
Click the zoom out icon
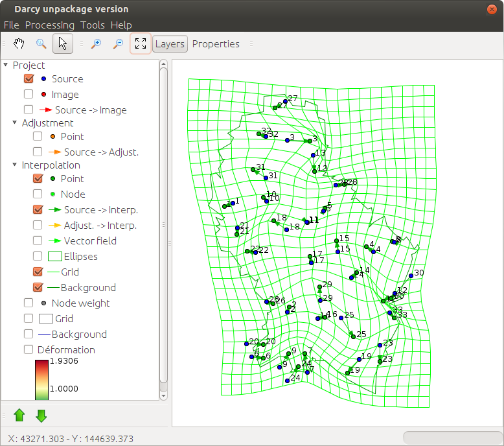(x=118, y=44)
